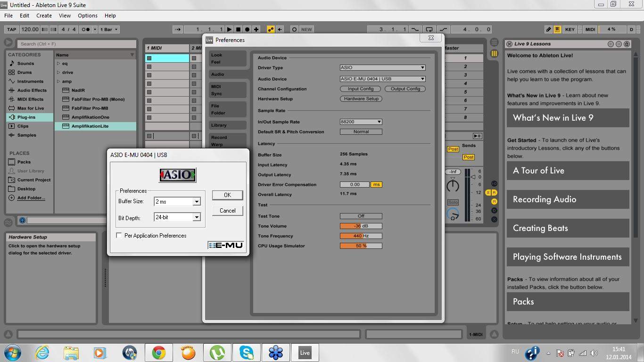Select the NadIR plug-in
The width and height of the screenshot is (644, 362).
pos(78,90)
